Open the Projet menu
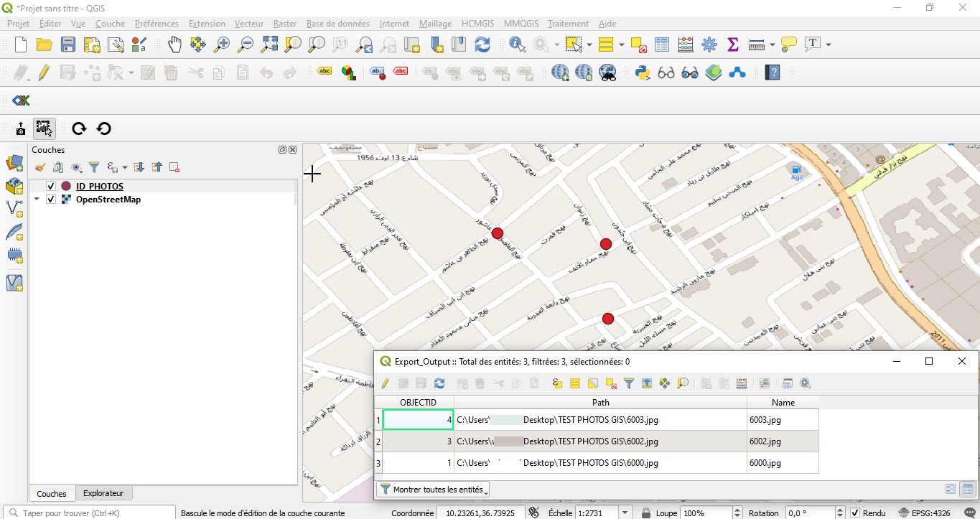Viewport: 980px width, 519px height. (x=18, y=24)
